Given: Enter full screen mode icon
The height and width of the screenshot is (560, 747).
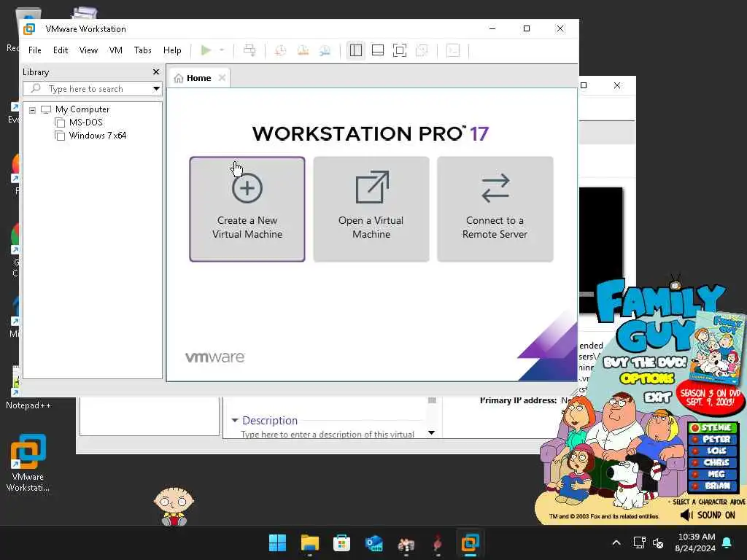Looking at the screenshot, I should click(400, 50).
